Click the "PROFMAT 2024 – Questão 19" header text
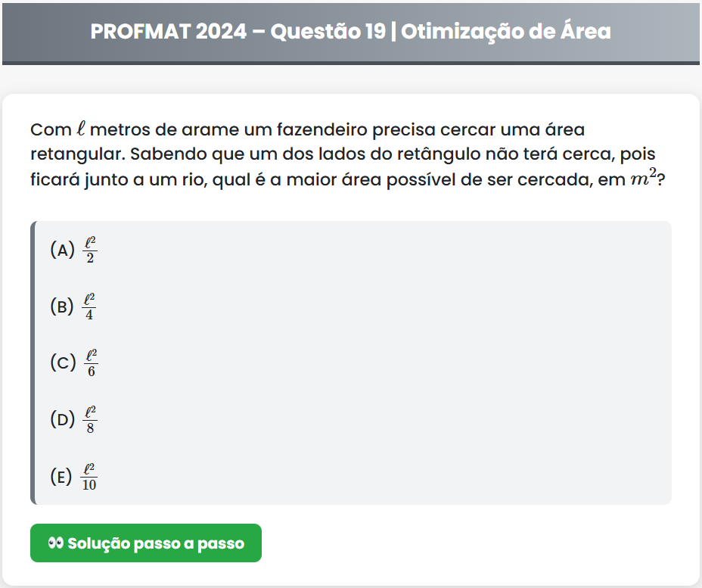This screenshot has width=702, height=588. pyautogui.click(x=238, y=32)
